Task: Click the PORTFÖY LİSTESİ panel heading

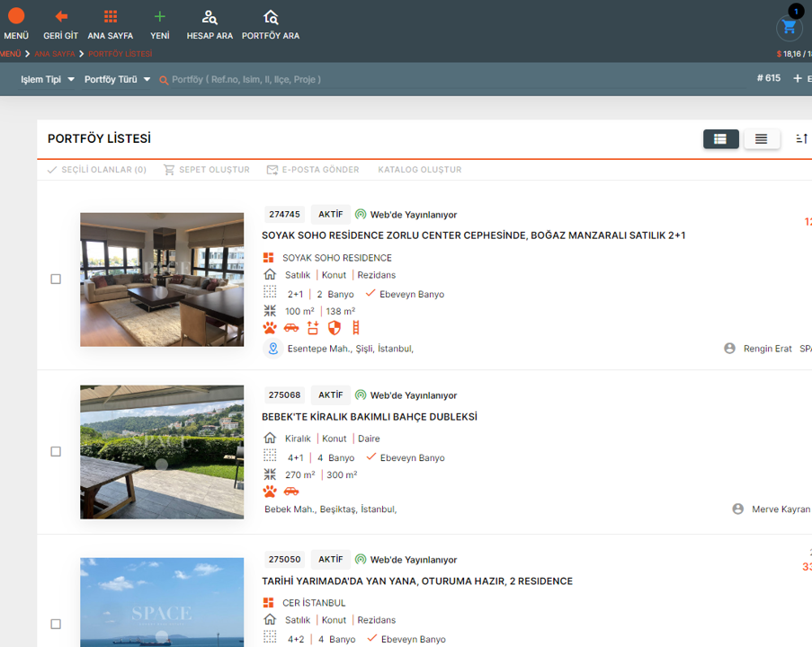Action: click(100, 138)
